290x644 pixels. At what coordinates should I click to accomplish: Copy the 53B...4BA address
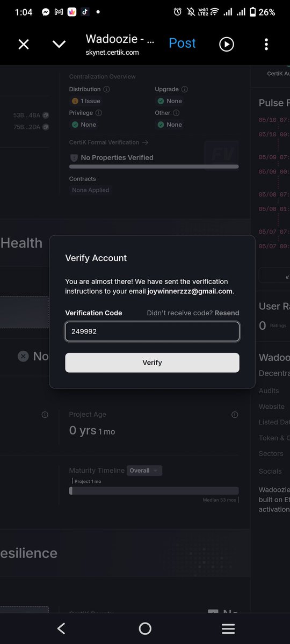46,115
